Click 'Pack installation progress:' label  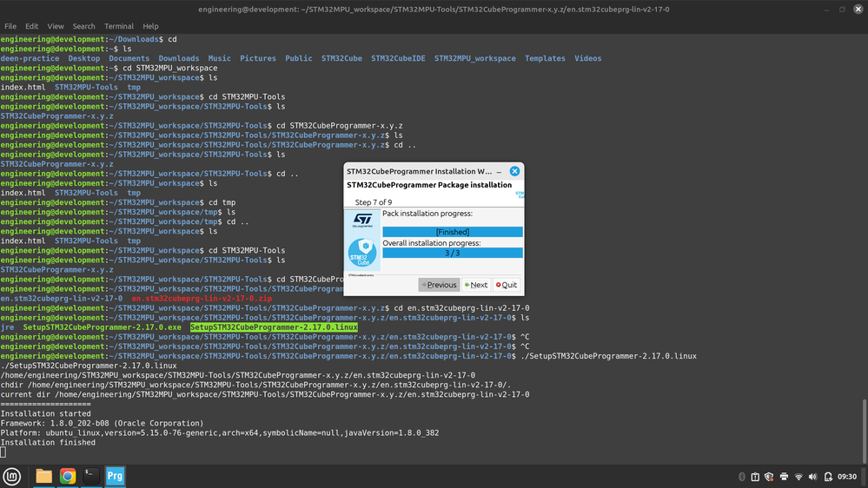pyautogui.click(x=427, y=213)
